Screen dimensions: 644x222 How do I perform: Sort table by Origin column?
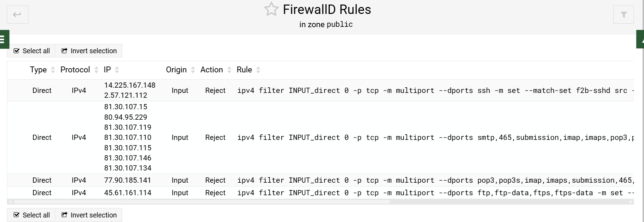coord(176,70)
